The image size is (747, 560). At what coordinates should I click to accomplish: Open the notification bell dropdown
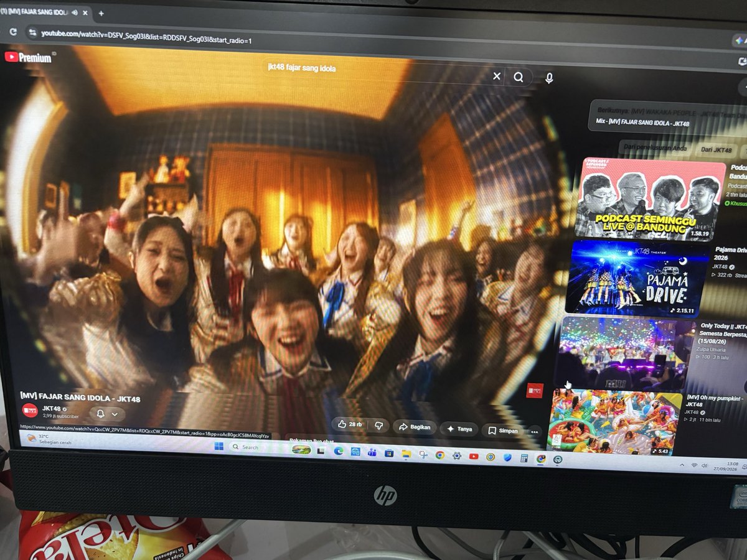click(x=107, y=414)
